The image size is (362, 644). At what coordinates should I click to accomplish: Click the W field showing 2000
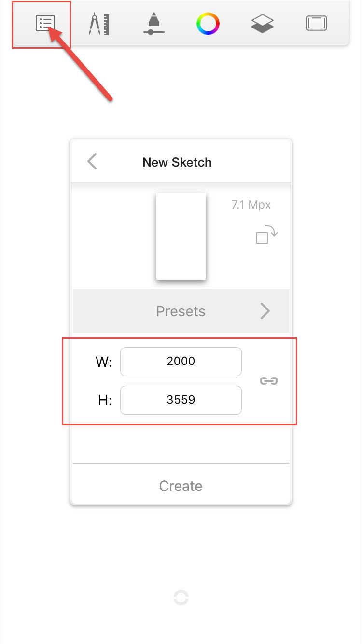181,361
